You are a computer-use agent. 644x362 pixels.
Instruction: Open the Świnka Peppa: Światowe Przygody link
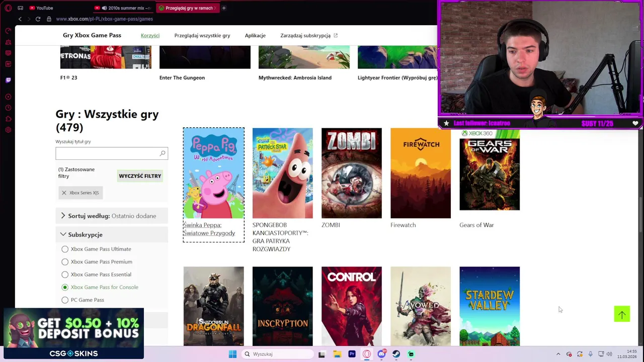(x=209, y=229)
